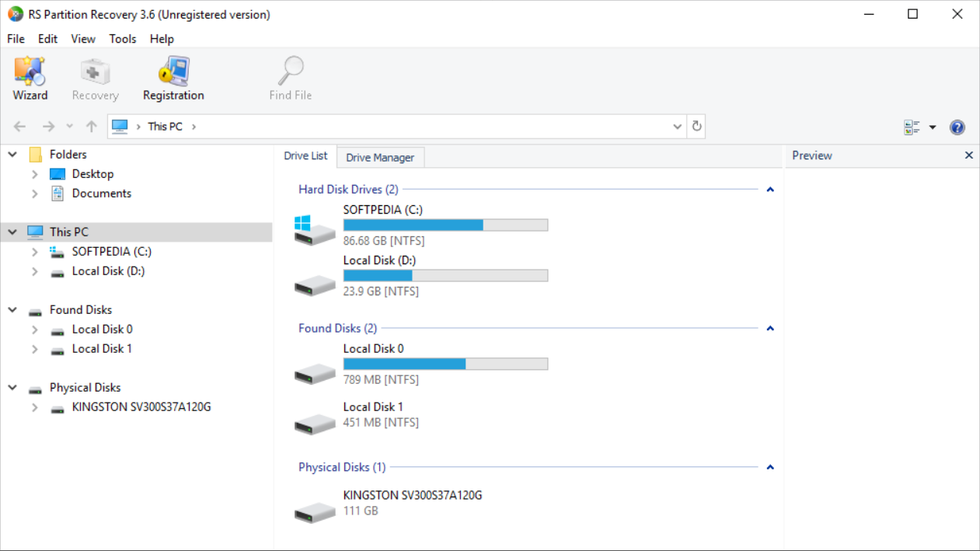Open recent locations history dropdown
Screen dimensions: 980x551
point(69,127)
